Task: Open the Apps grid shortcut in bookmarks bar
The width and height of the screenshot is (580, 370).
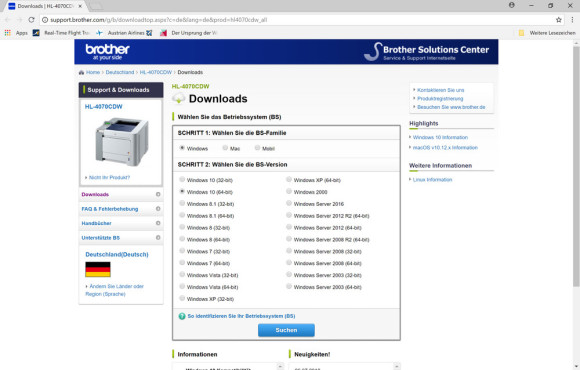Action: (x=7, y=33)
